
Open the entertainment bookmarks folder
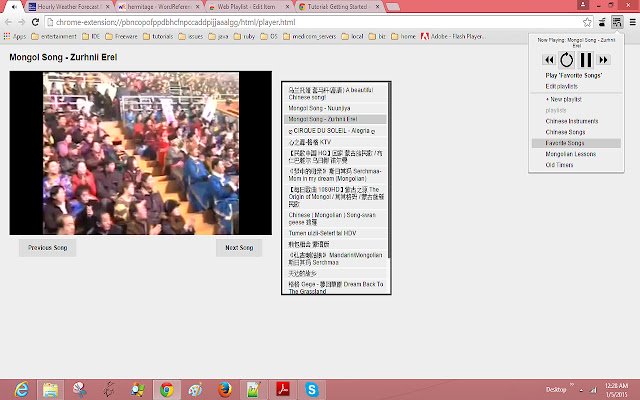pyautogui.click(x=54, y=36)
